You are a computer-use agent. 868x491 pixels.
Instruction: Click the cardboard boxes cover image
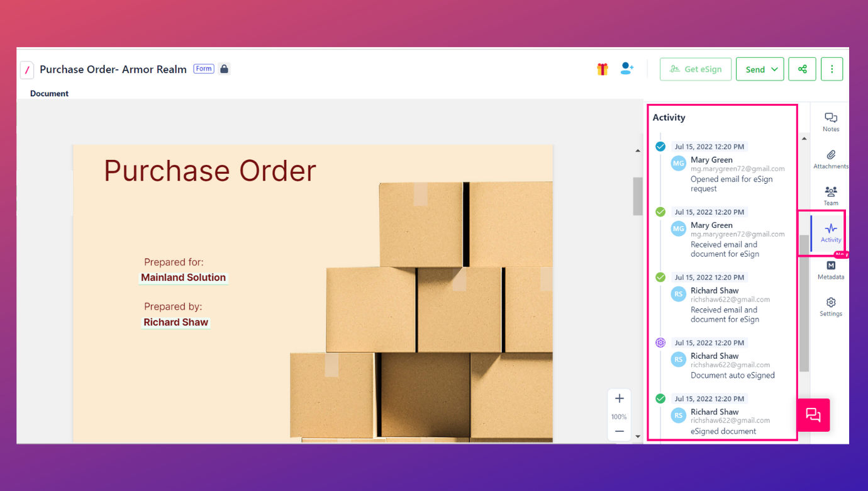[421, 312]
